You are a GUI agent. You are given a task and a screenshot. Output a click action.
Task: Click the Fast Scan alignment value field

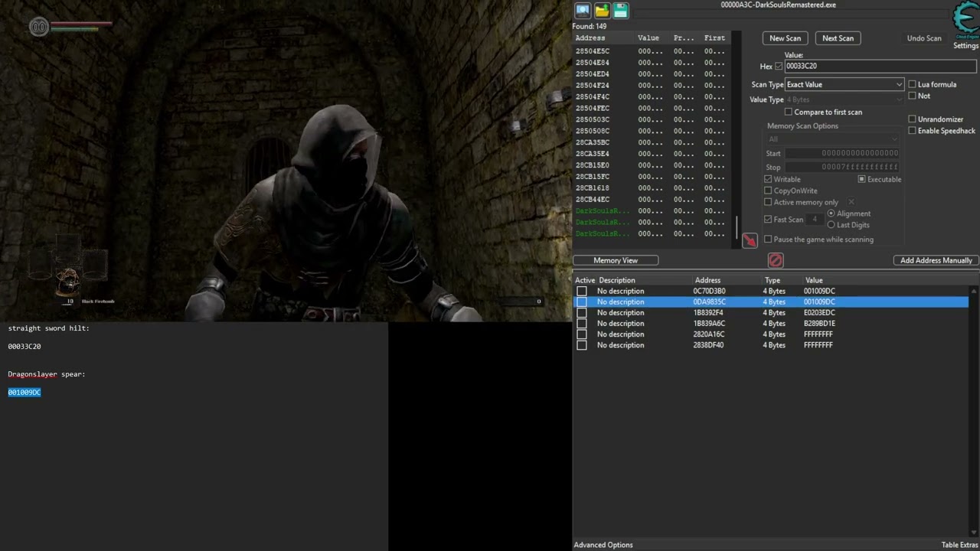[x=815, y=220]
